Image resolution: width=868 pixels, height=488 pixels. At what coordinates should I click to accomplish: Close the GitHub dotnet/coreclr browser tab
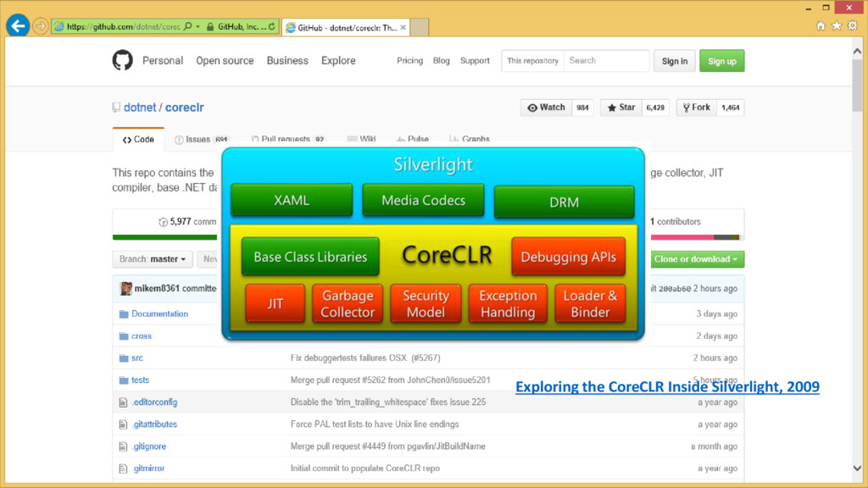403,27
